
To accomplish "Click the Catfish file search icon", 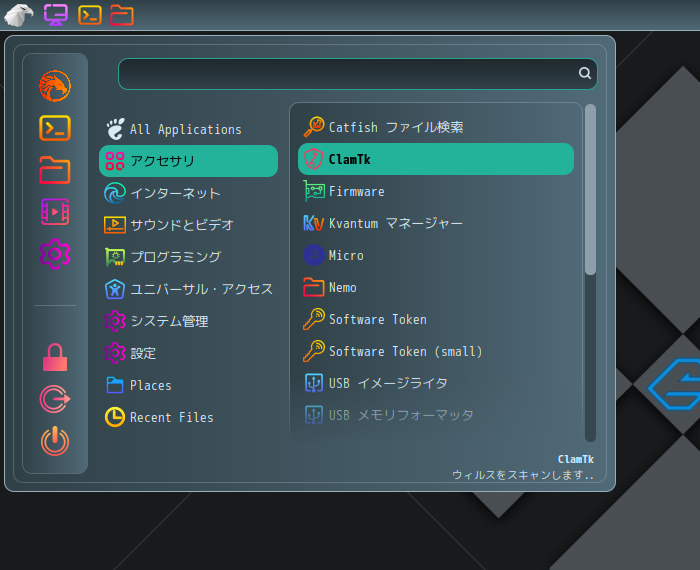I will click(314, 127).
